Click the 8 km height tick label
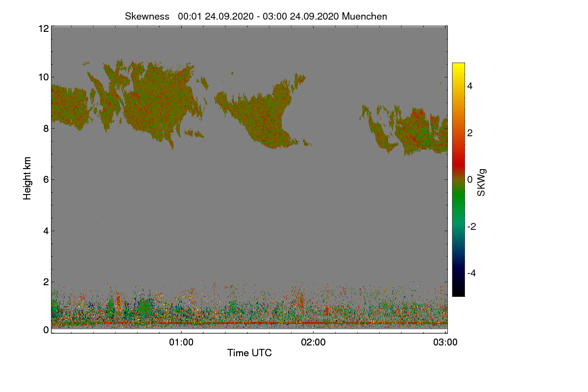 (x=46, y=128)
